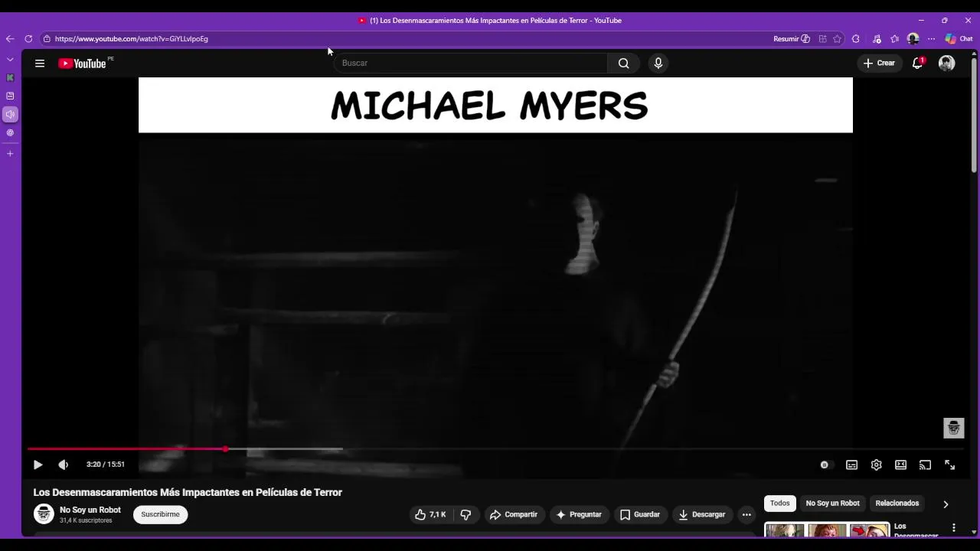Click the channel watermark in the video
This screenshot has width=980, height=551.
[x=953, y=428]
